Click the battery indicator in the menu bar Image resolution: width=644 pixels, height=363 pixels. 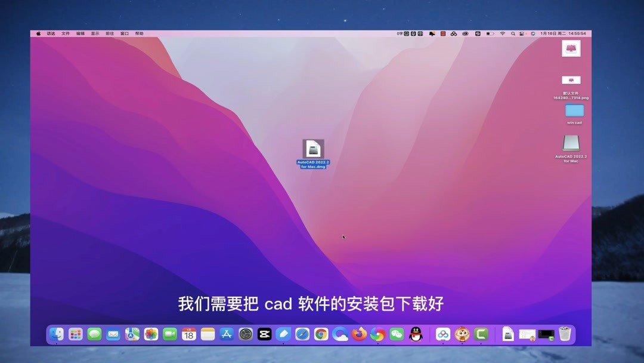tap(490, 33)
